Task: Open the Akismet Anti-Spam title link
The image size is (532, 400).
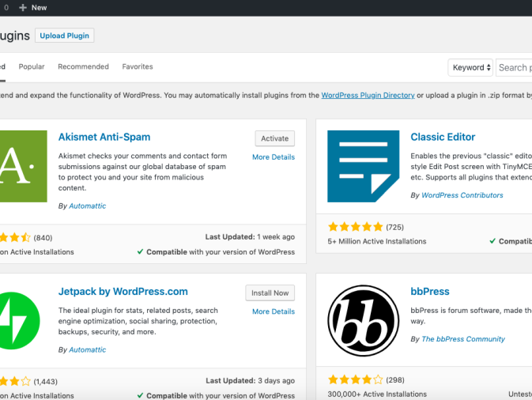Action: 104,137
